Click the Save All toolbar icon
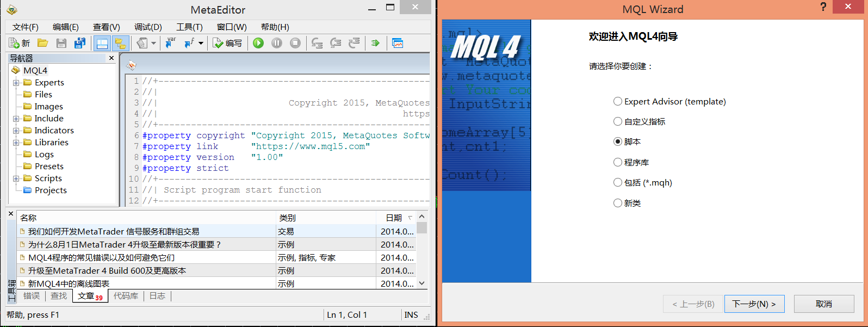The height and width of the screenshot is (327, 868). coord(80,43)
